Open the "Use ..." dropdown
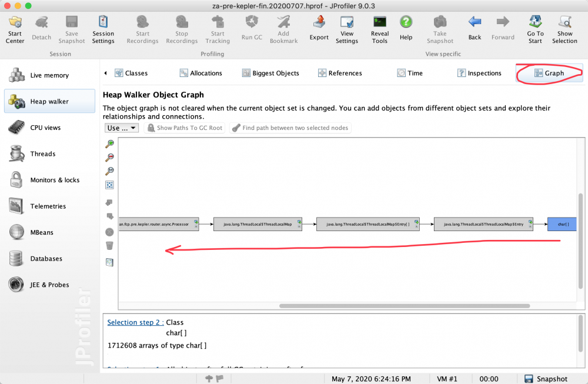Viewport: 588px width, 384px height. coord(122,128)
